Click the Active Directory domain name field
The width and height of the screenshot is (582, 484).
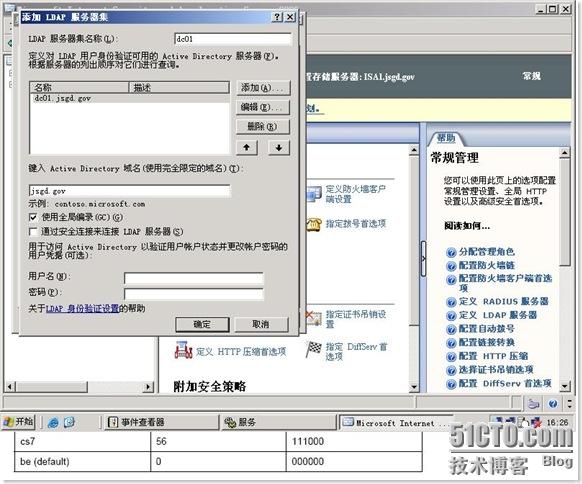tap(129, 191)
